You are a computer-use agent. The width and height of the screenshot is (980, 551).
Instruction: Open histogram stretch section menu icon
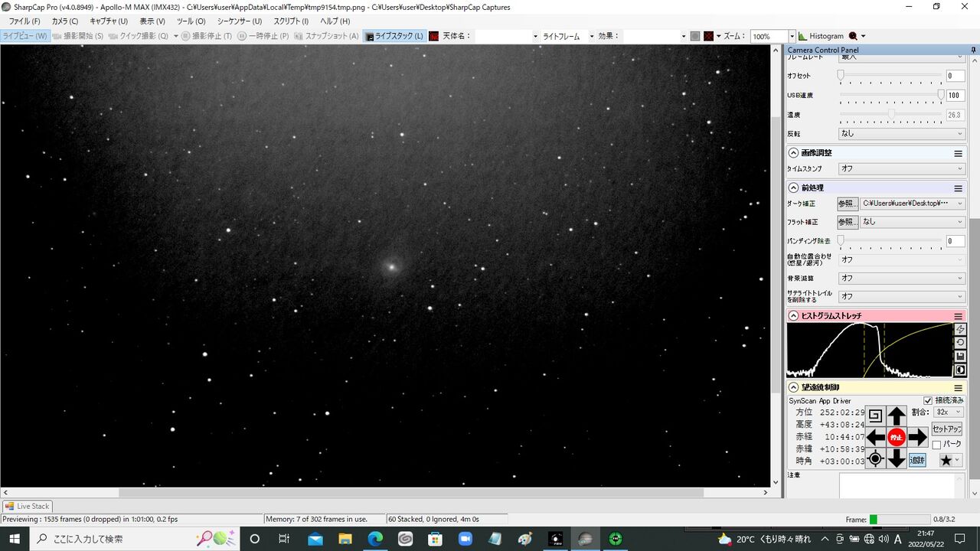click(958, 316)
